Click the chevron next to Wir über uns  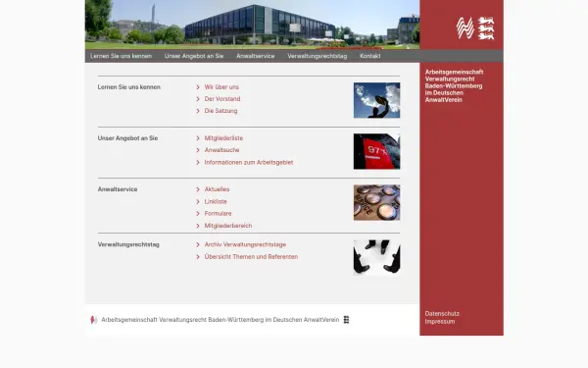tap(198, 87)
